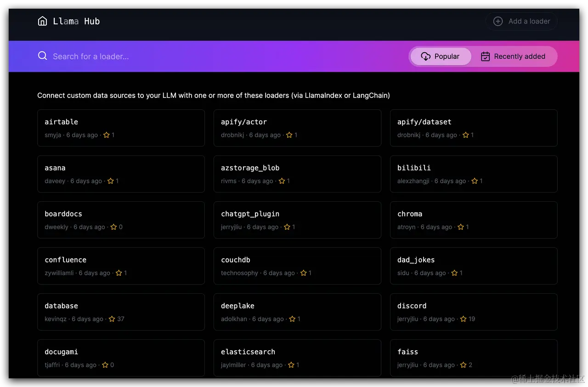Switch to the Popular sort tab
Viewport: 588px width, 387px height.
(x=441, y=57)
